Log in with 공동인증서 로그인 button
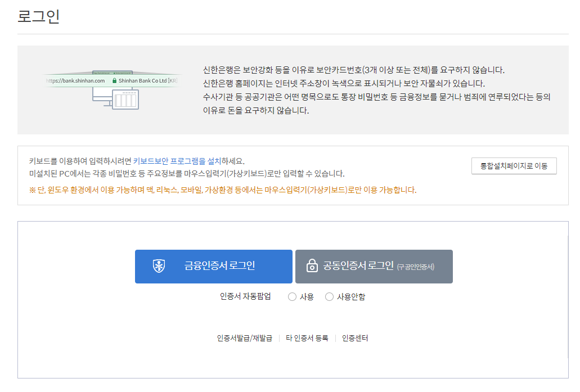 [x=374, y=266]
